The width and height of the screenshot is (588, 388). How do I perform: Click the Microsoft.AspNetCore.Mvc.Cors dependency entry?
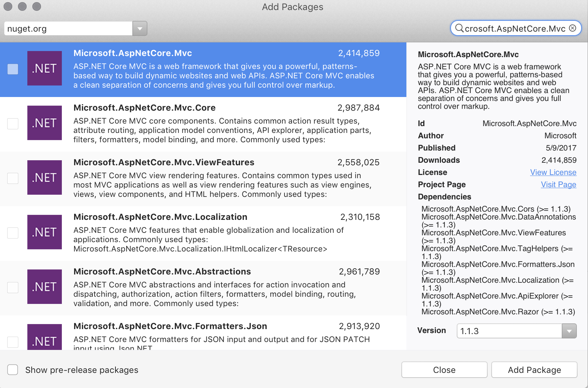point(496,209)
